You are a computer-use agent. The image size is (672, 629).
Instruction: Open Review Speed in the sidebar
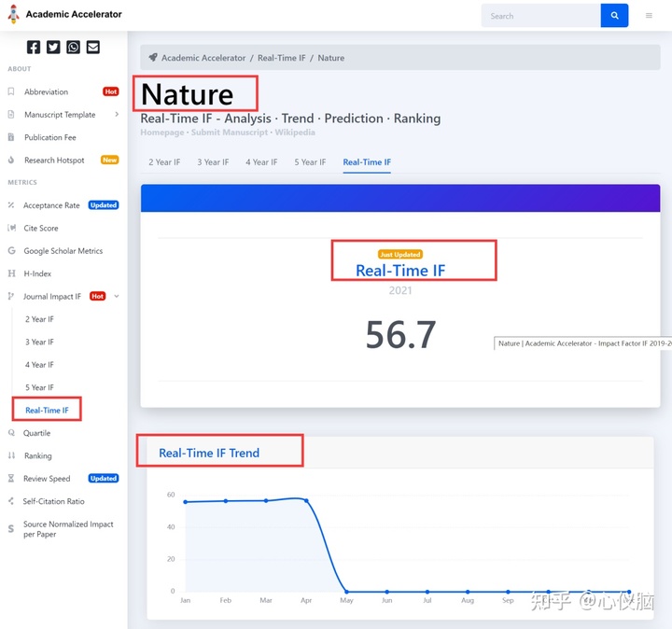click(x=47, y=478)
